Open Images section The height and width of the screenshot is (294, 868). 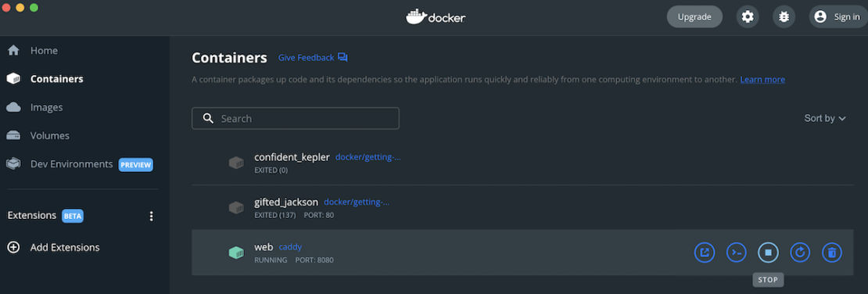pos(46,107)
